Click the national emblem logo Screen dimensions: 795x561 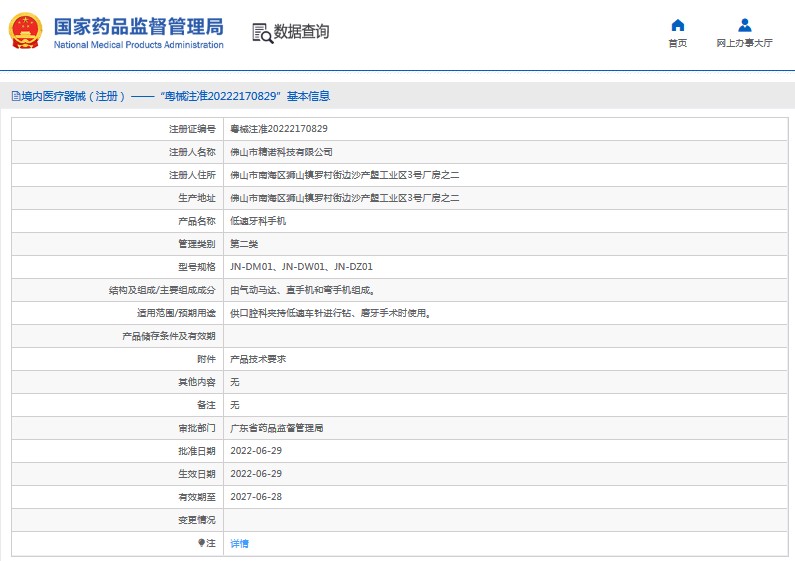point(25,31)
